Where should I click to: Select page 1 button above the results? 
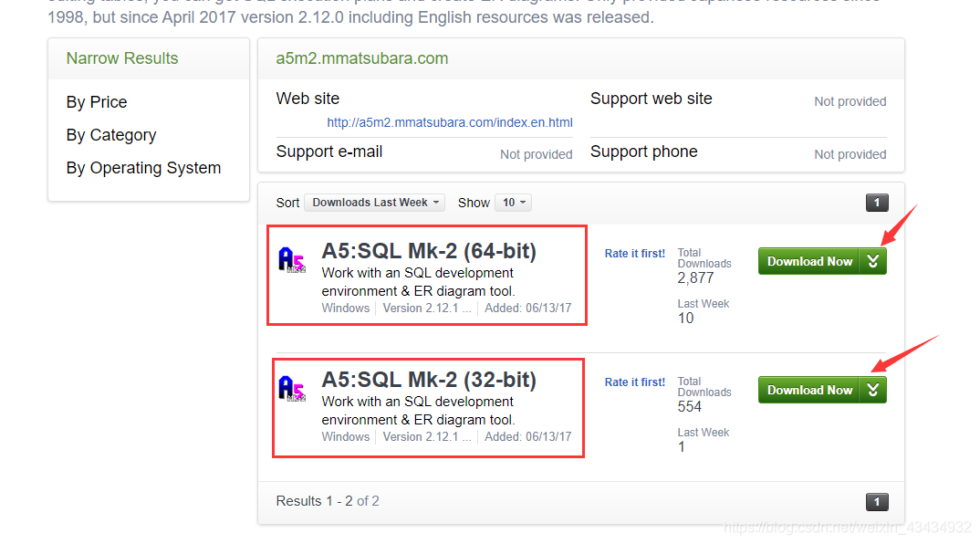coord(877,203)
